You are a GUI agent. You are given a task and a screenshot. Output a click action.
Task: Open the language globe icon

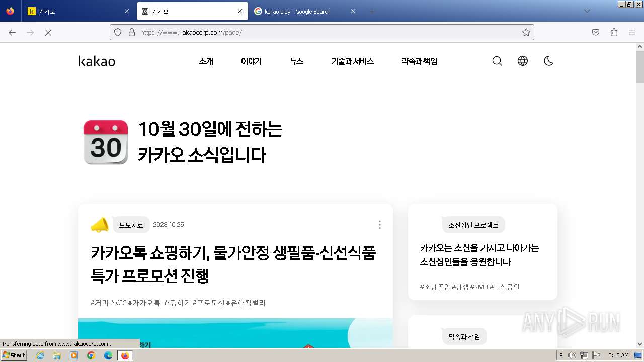coord(523,61)
